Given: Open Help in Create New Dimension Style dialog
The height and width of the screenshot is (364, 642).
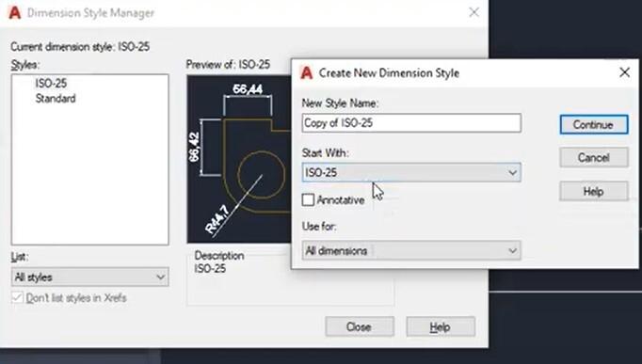Looking at the screenshot, I should click(x=594, y=191).
